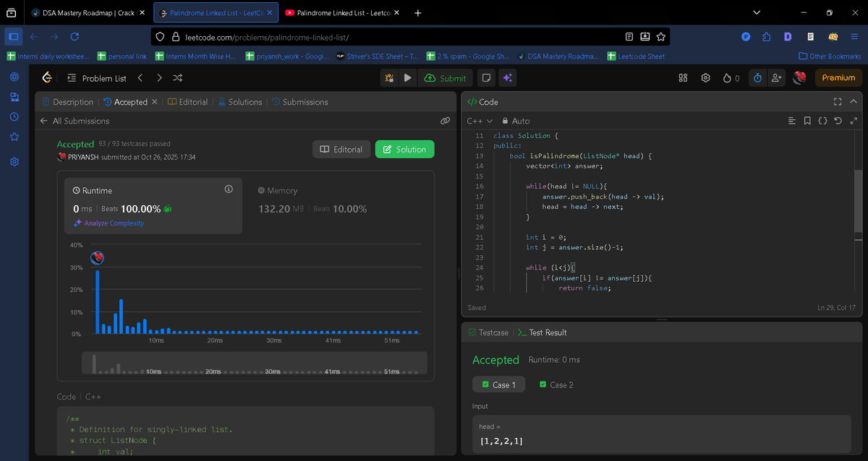Switch to the Testcase tab

(x=488, y=332)
